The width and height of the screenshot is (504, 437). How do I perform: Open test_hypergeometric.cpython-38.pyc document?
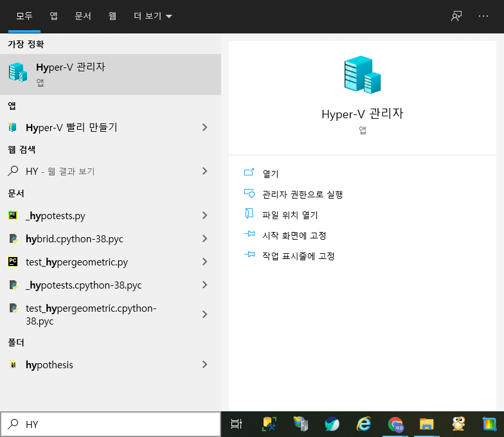pyautogui.click(x=111, y=314)
